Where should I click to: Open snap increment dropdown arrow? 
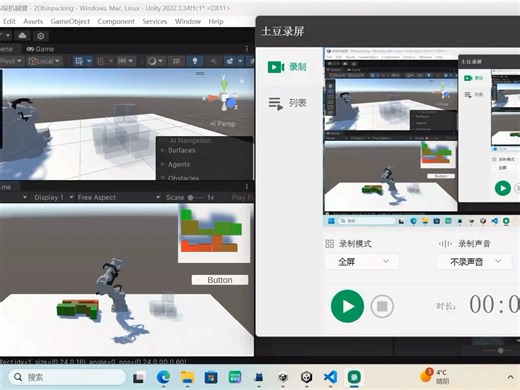pos(131,61)
